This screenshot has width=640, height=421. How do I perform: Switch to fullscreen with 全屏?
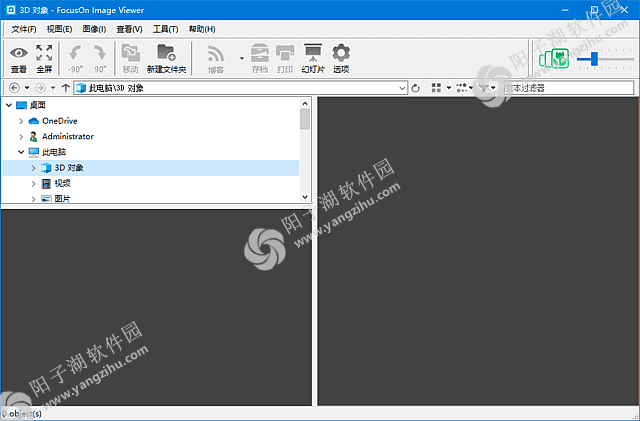[44, 53]
